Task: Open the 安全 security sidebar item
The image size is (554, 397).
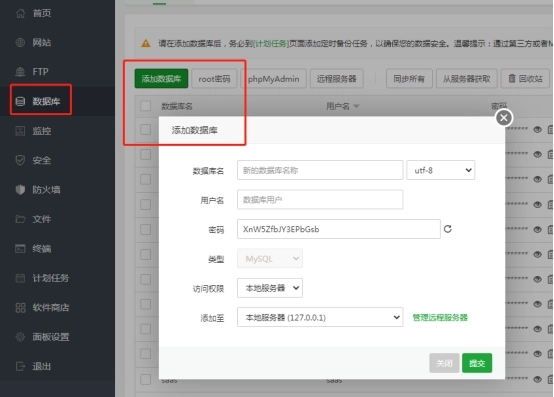Action: click(x=41, y=160)
